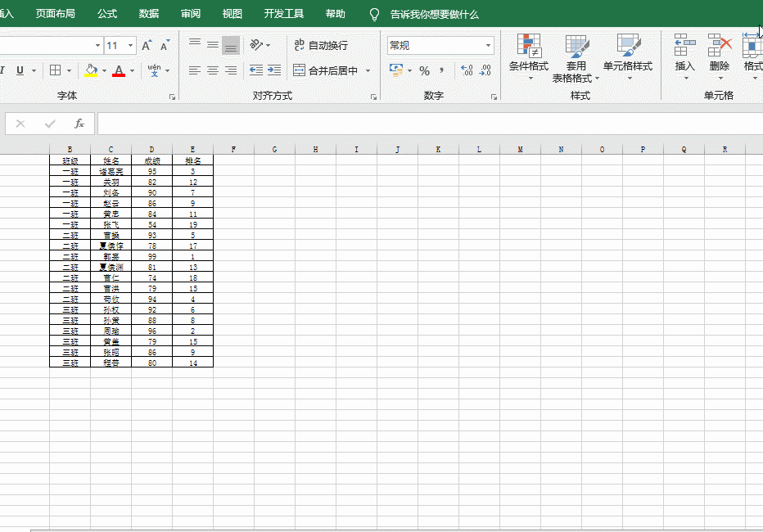Switch to 页面布局 tab
This screenshot has width=763, height=532.
[x=56, y=14]
